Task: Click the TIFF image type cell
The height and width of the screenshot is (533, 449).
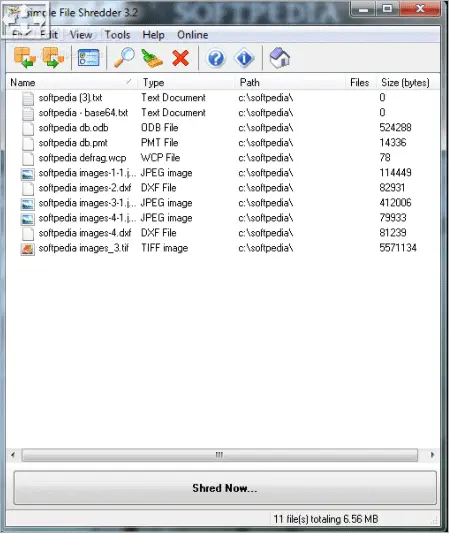Action: (x=165, y=248)
